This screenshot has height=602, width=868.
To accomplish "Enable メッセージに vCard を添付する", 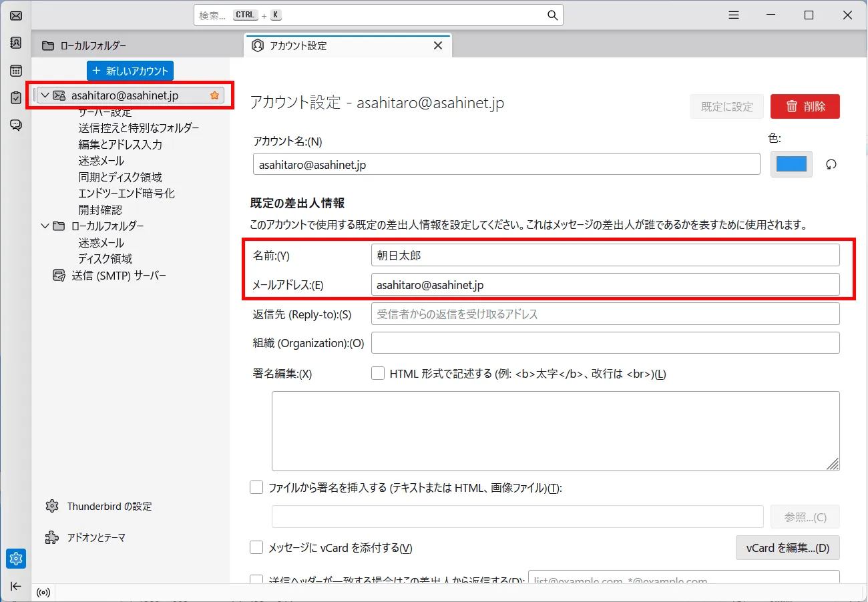I will click(x=256, y=547).
